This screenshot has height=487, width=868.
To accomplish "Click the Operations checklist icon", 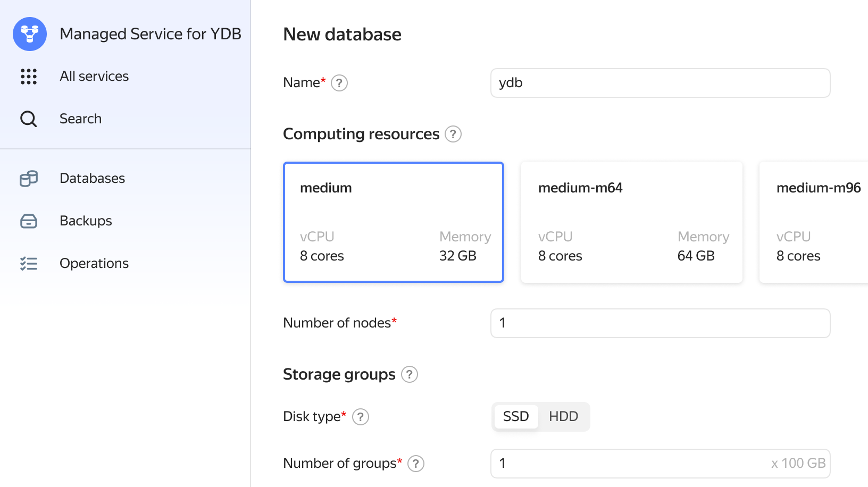I will [29, 264].
